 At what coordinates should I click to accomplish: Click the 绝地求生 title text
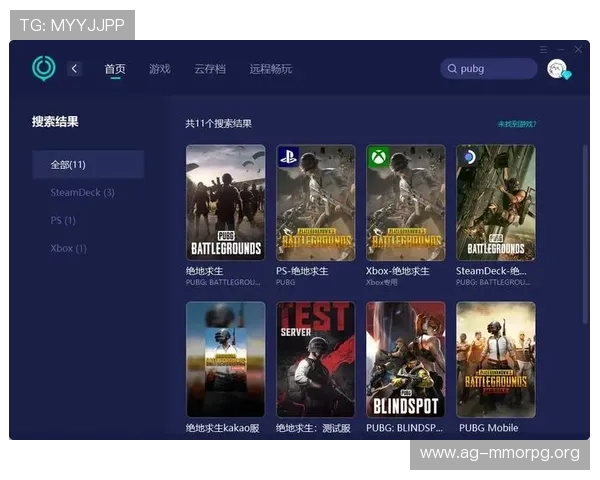click(204, 271)
